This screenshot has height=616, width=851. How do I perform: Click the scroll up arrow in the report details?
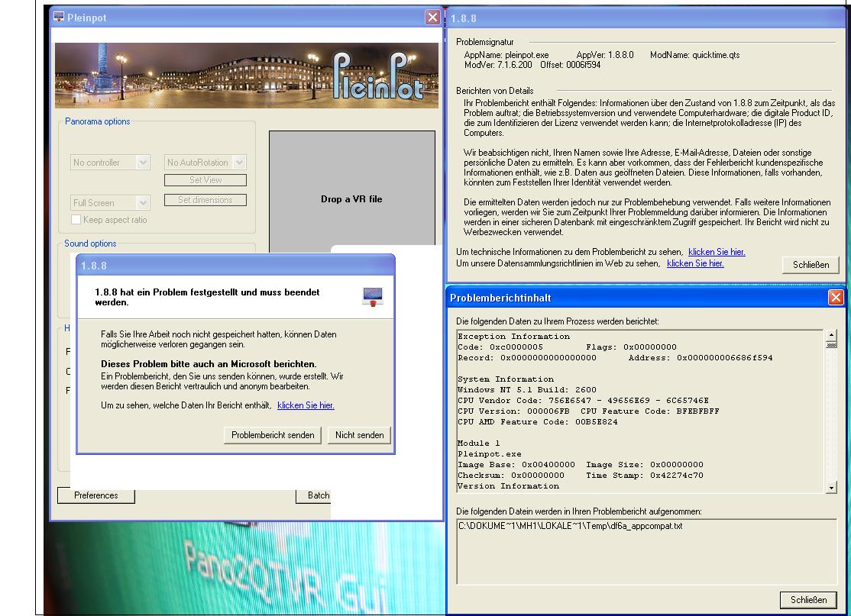831,336
